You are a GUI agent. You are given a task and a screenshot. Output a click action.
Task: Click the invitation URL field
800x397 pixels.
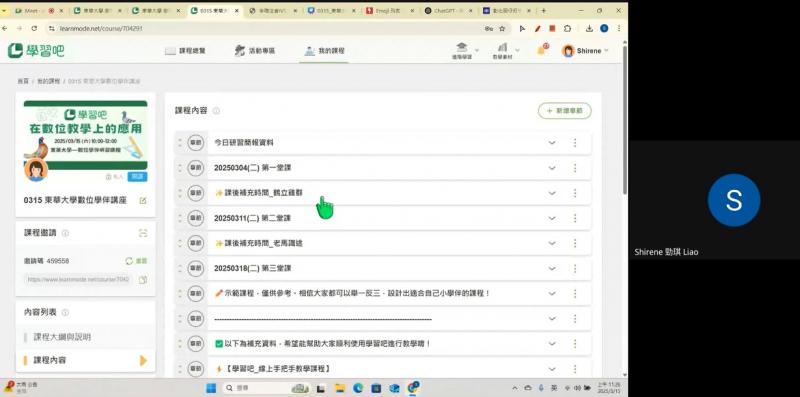pyautogui.click(x=79, y=280)
